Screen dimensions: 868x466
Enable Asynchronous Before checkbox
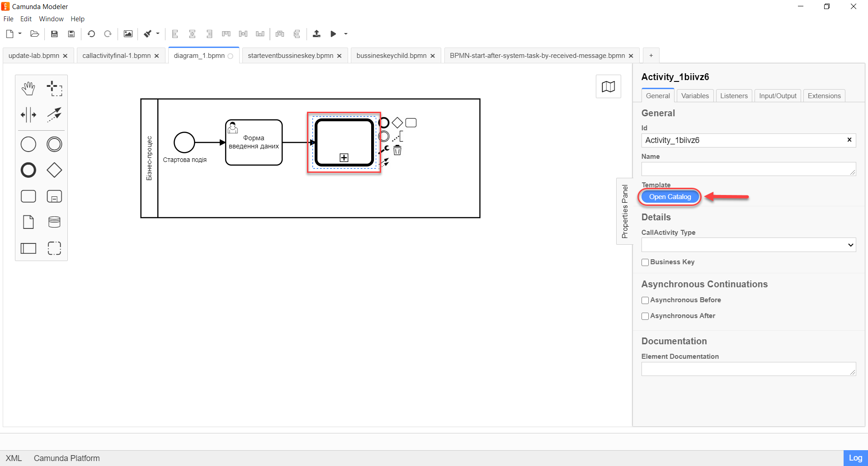[x=645, y=300]
